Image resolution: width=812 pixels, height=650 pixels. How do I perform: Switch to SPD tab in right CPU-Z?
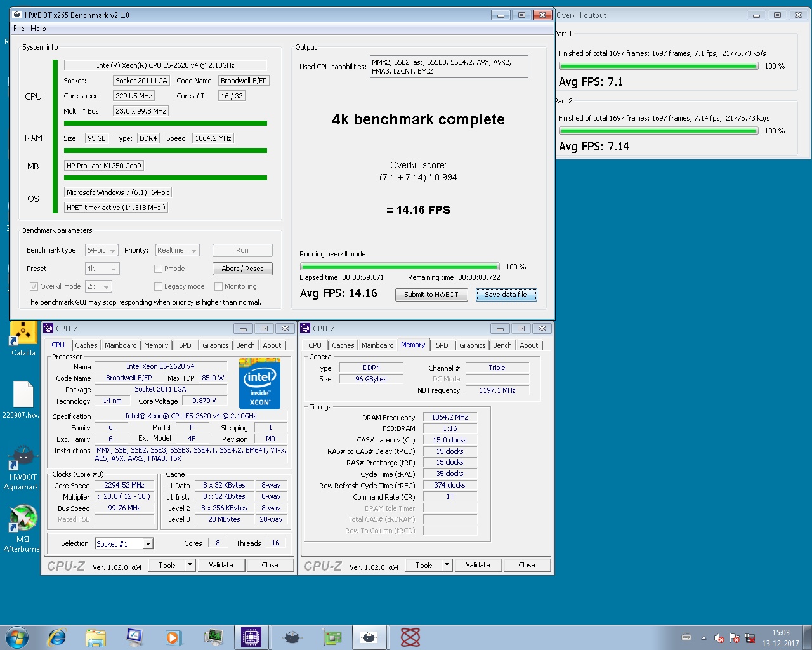(x=442, y=345)
